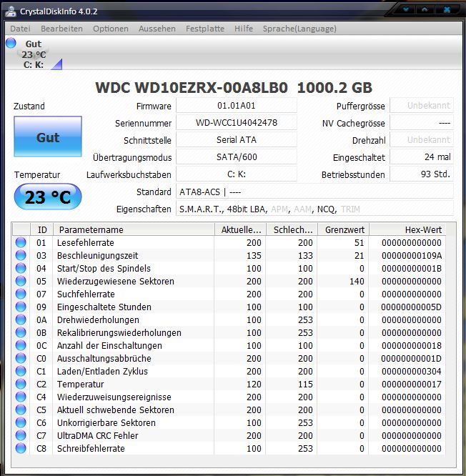The width and height of the screenshot is (466, 476).
Task: Select hex value 000000000304
Action: point(412,371)
